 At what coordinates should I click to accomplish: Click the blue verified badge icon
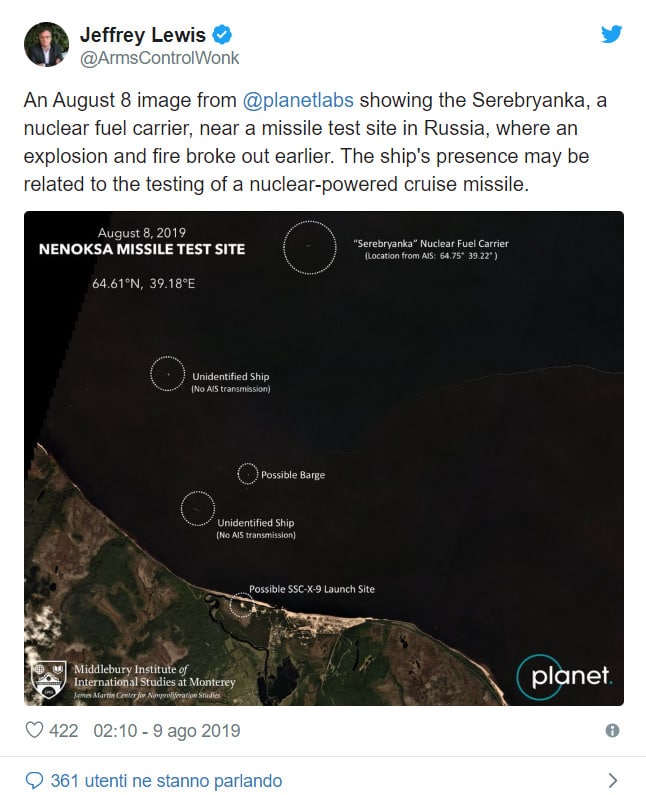[222, 34]
